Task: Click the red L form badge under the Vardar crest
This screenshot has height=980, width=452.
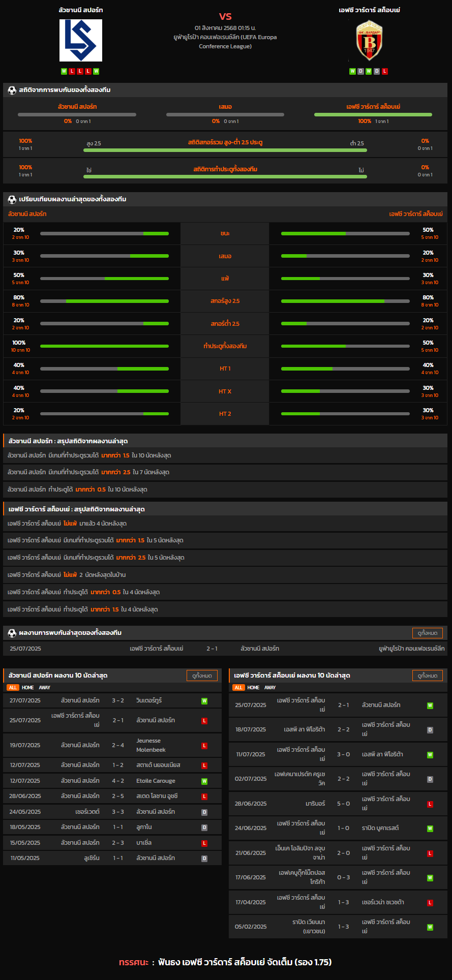Action: tap(385, 71)
